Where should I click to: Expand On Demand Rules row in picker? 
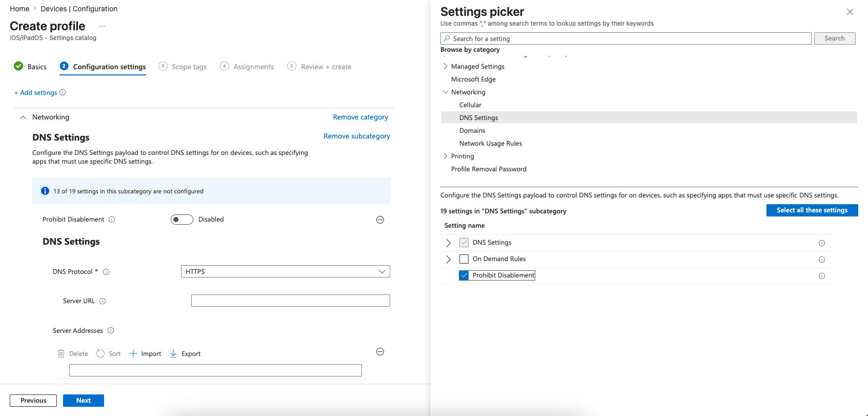coord(449,259)
